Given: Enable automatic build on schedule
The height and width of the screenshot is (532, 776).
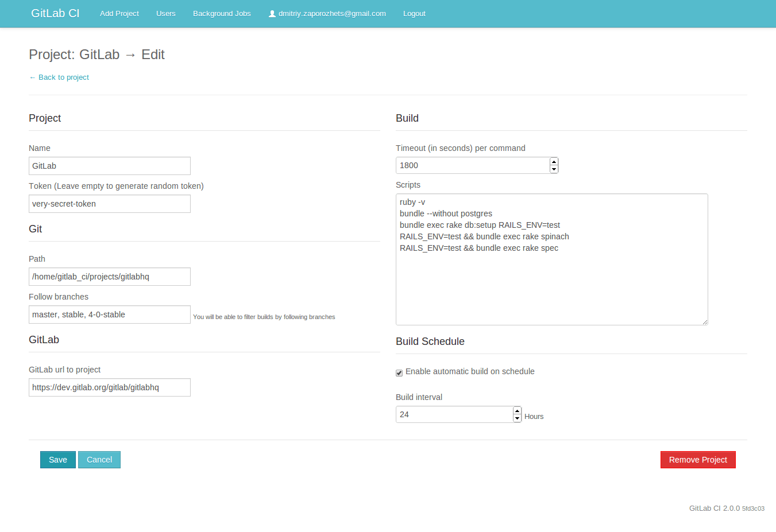Looking at the screenshot, I should click(x=399, y=372).
